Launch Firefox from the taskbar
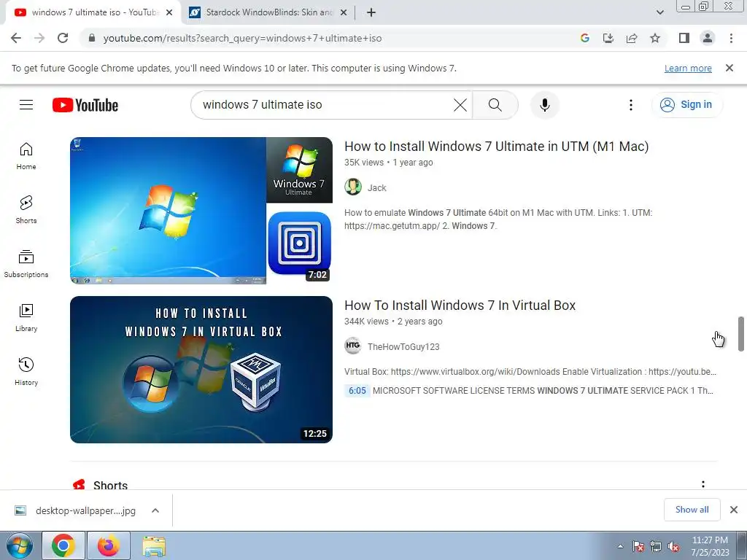 coord(109,545)
